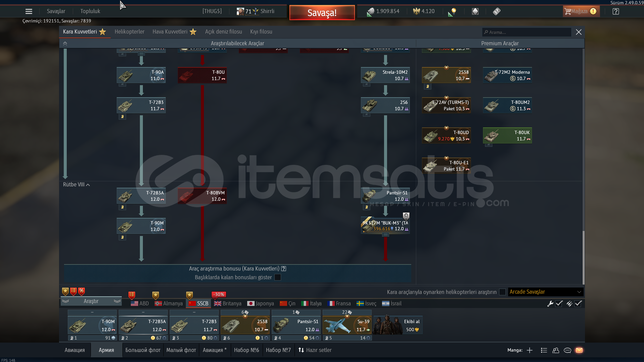The width and height of the screenshot is (644, 362).
Task: Toggle the auto-repair wrench checkbox
Action: [559, 304]
